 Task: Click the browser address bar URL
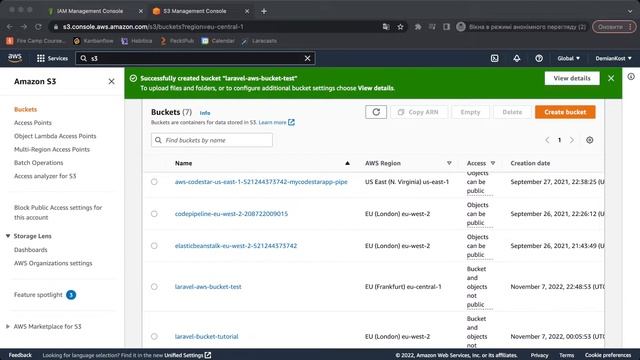(x=153, y=27)
